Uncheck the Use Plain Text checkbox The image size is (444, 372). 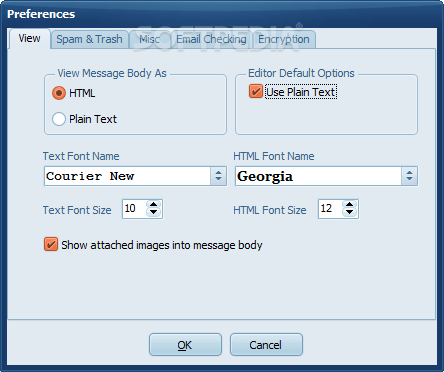pos(256,91)
